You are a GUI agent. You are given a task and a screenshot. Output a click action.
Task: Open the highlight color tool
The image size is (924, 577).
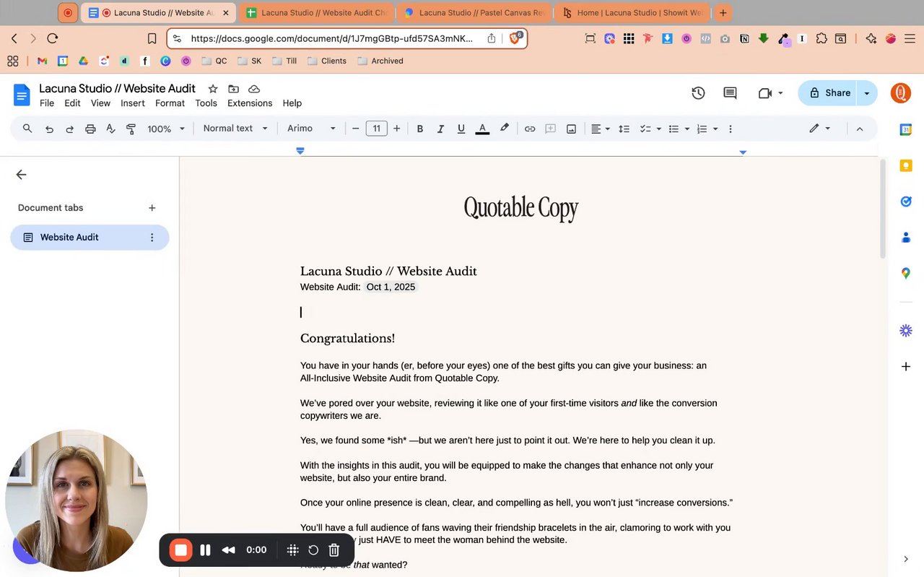click(504, 129)
